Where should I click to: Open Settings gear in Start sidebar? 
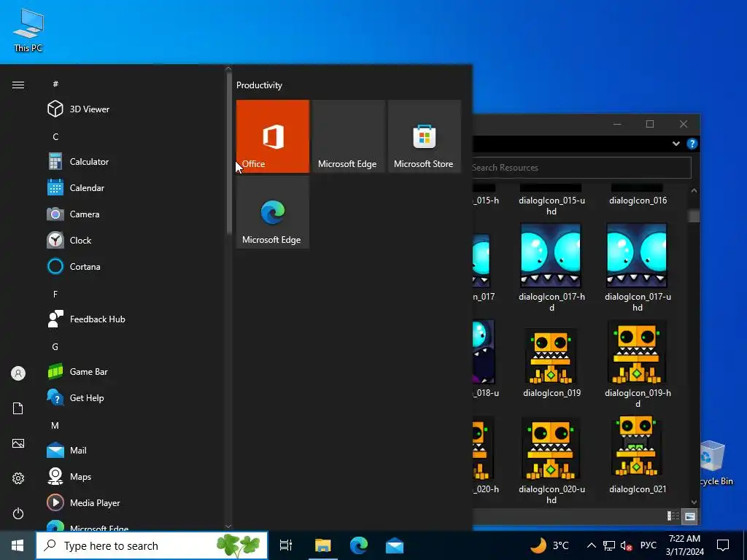tap(18, 478)
